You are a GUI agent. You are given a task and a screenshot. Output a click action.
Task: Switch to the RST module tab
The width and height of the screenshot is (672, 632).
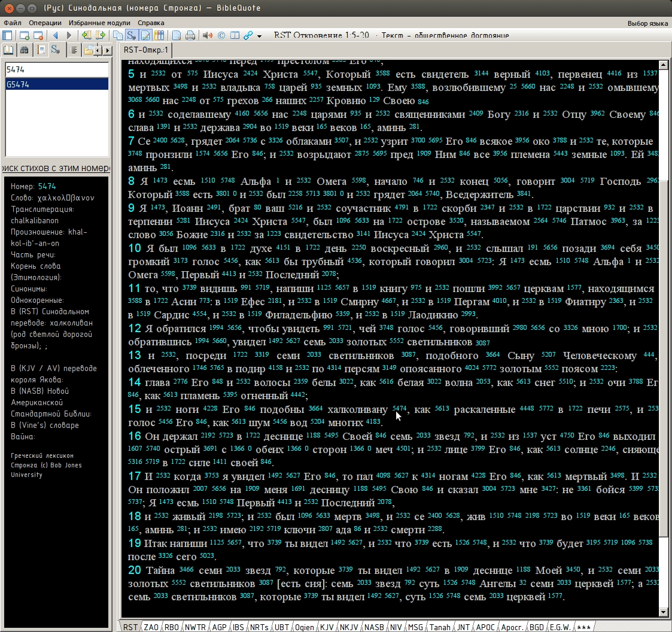point(130,627)
